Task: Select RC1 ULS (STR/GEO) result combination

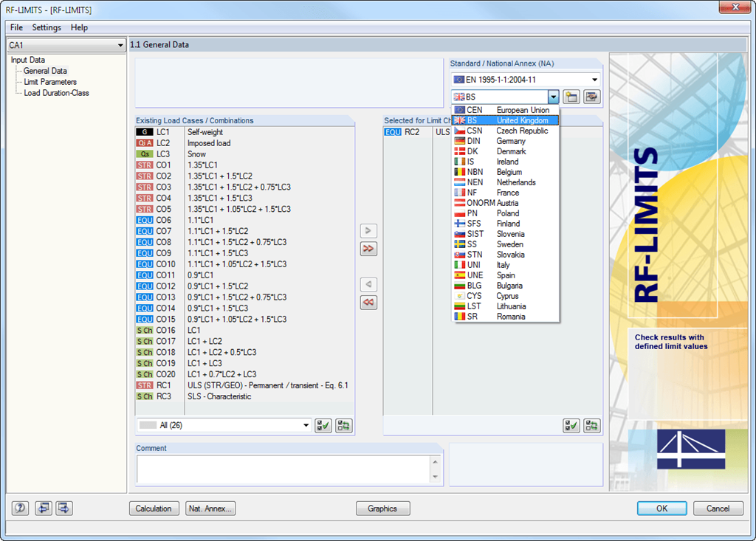Action: pos(245,385)
